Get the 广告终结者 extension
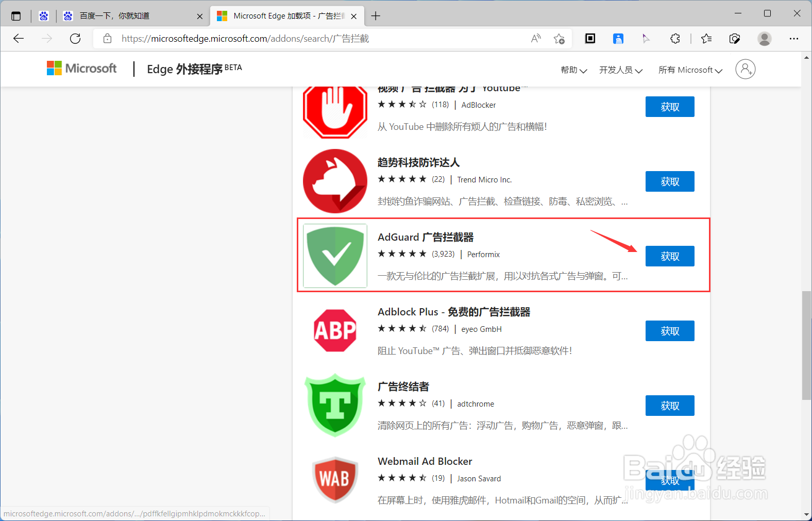Viewport: 812px width, 521px height. (670, 406)
